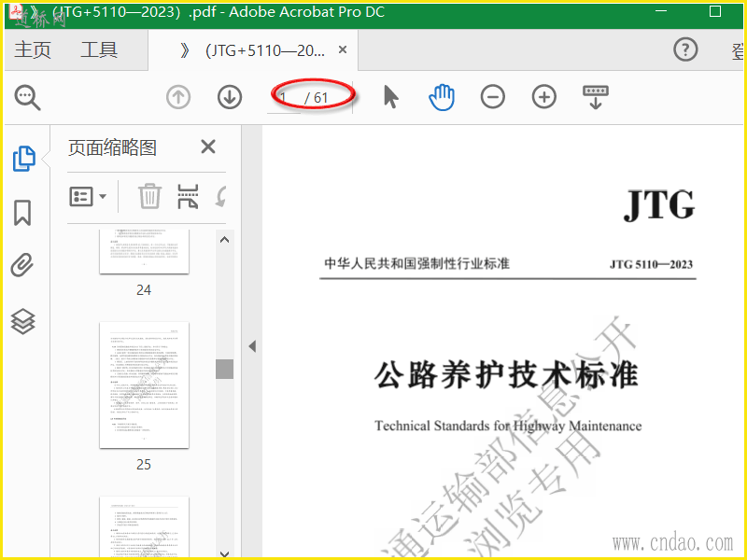Open the Layers panel
Viewport: 747px width, 560px height.
(x=22, y=321)
